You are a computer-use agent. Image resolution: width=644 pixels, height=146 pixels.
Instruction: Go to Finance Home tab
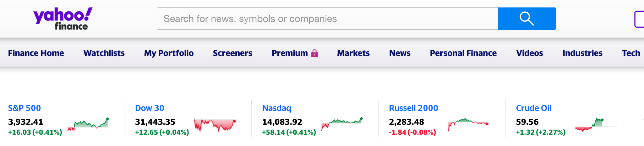click(x=36, y=53)
